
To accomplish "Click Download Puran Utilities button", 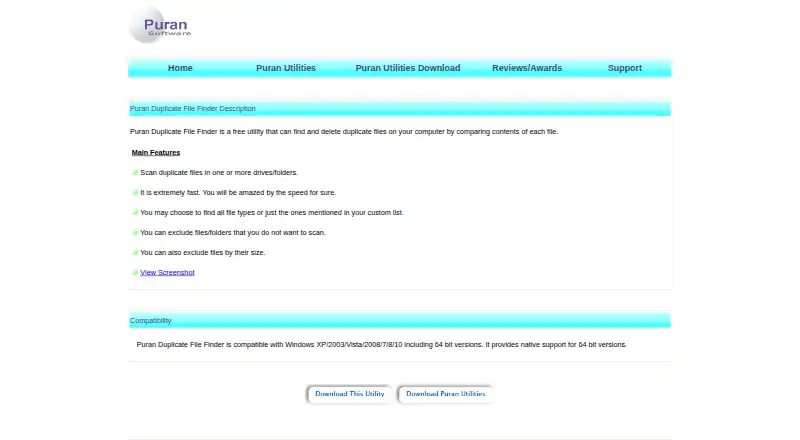I will 445,394.
